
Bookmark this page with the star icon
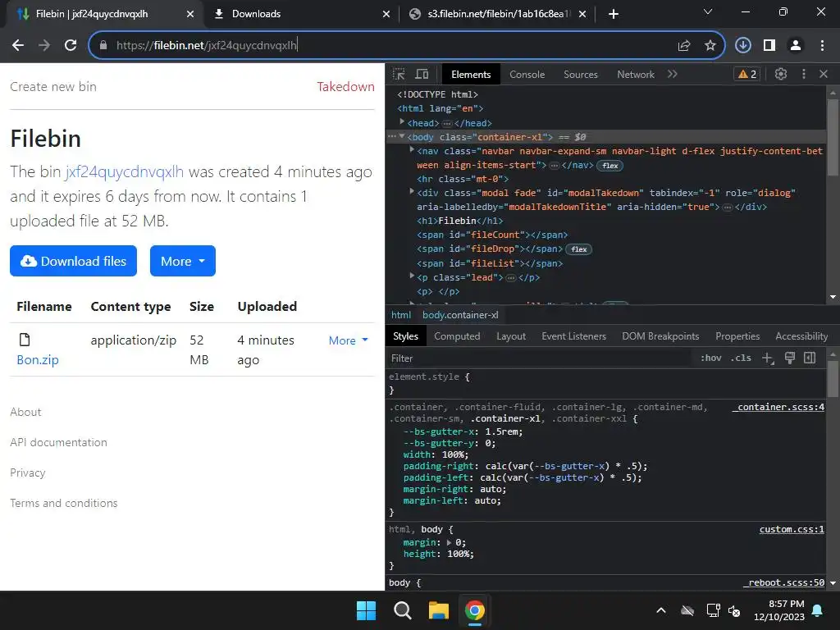click(710, 45)
